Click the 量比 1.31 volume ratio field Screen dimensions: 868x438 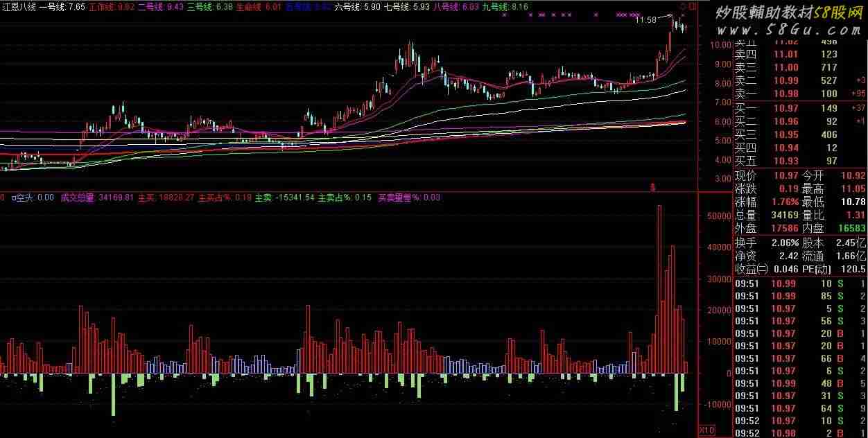(834, 215)
